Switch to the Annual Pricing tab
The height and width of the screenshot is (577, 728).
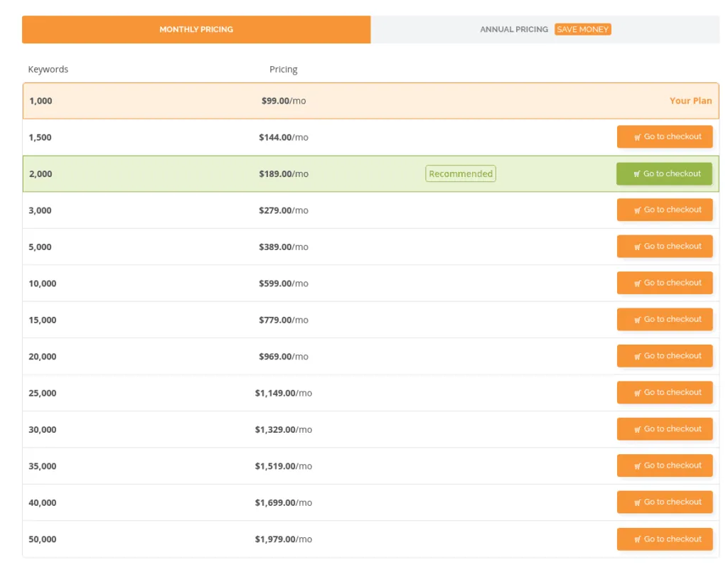coord(513,30)
